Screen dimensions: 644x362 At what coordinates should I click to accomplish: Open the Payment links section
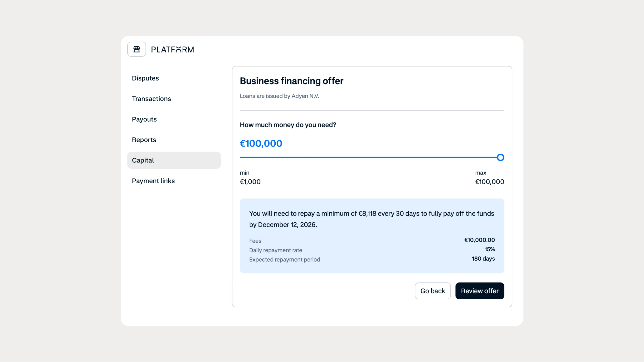point(153,181)
